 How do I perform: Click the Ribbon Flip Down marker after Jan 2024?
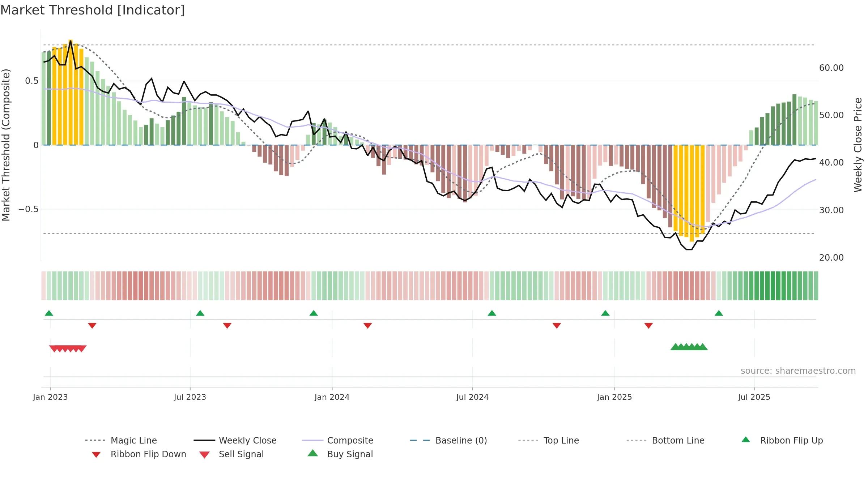tap(368, 326)
